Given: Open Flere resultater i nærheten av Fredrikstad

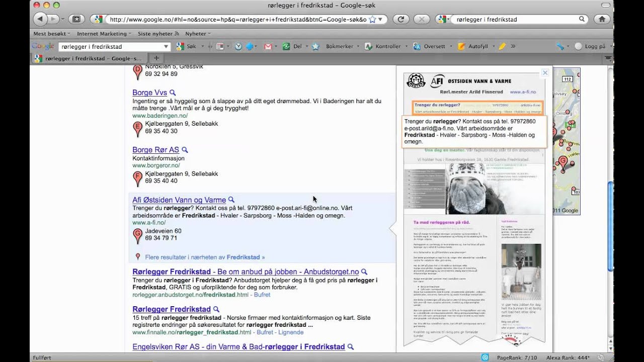Looking at the screenshot, I should (x=205, y=257).
